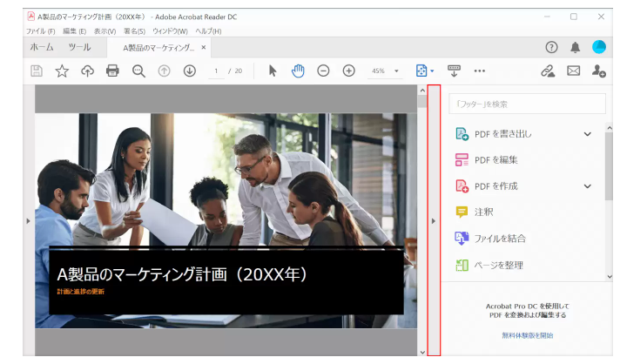
Task: Open the 45% zoom level dropdown
Action: coord(385,71)
